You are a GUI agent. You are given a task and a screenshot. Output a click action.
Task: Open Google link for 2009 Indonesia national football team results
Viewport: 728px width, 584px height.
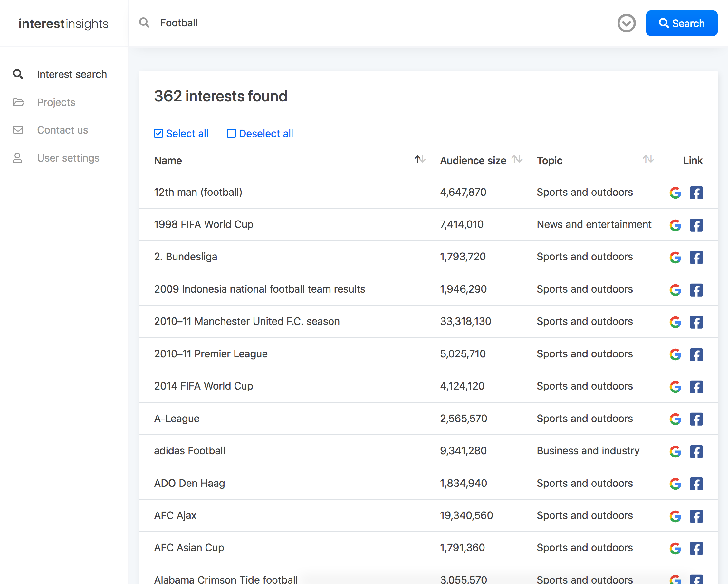[675, 290]
